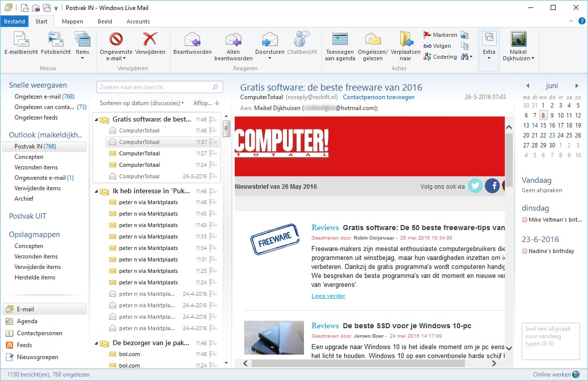Open the Archief folder
588x381 pixels.
pyautogui.click(x=23, y=199)
